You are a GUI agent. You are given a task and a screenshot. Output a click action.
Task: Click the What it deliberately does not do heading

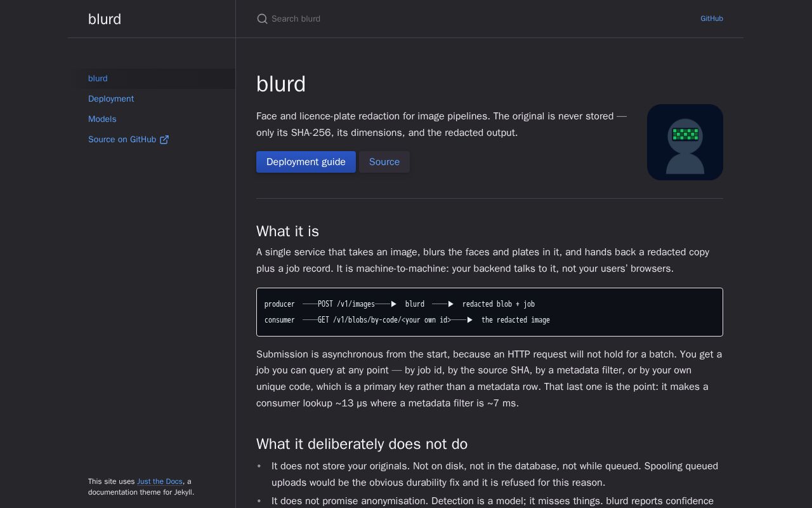(x=362, y=444)
